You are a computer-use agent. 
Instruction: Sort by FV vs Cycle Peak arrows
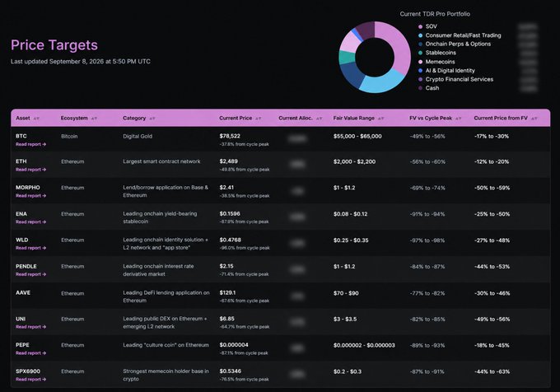point(458,119)
